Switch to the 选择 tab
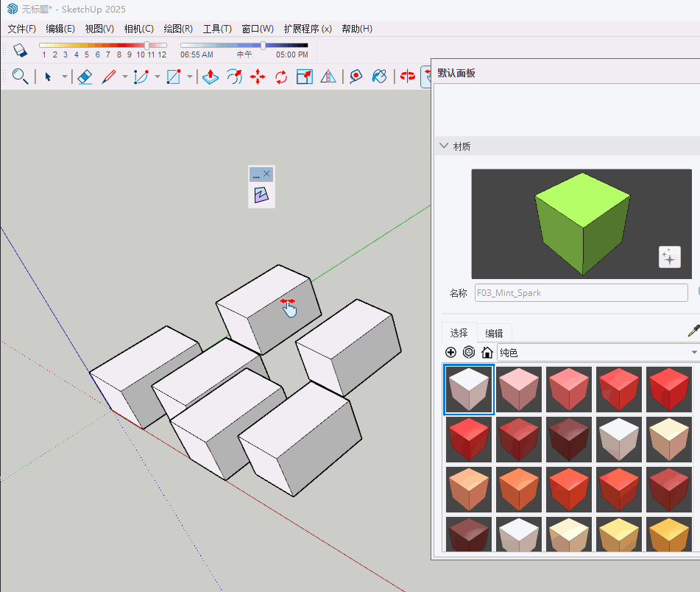Image resolution: width=700 pixels, height=592 pixels. click(459, 333)
